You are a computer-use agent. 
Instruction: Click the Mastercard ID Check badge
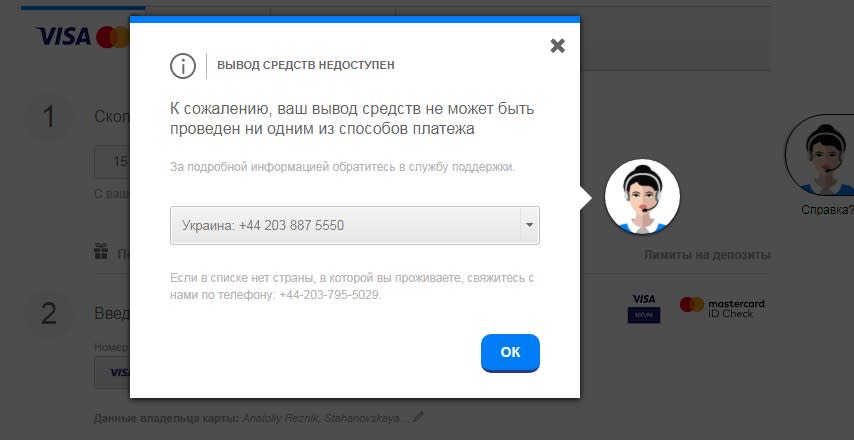722,308
